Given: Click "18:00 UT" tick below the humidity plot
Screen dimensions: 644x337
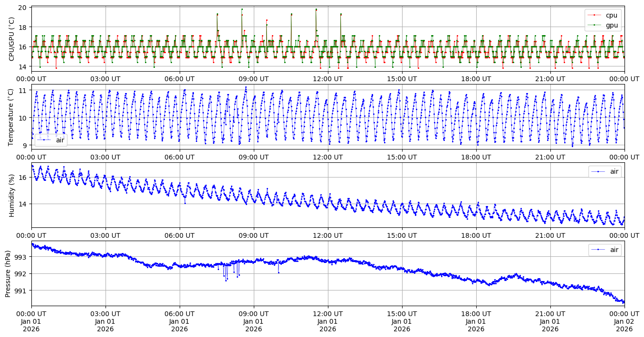Looking at the screenshot, I should click(476, 235).
